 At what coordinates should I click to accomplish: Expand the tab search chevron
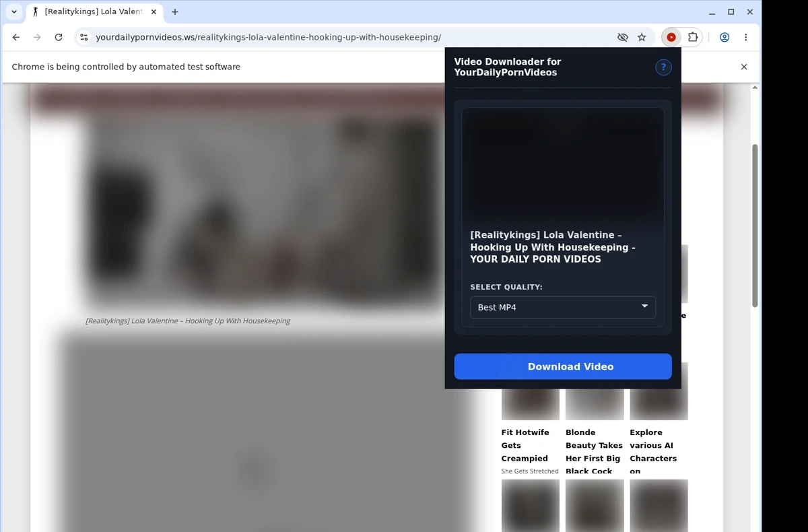click(x=14, y=12)
